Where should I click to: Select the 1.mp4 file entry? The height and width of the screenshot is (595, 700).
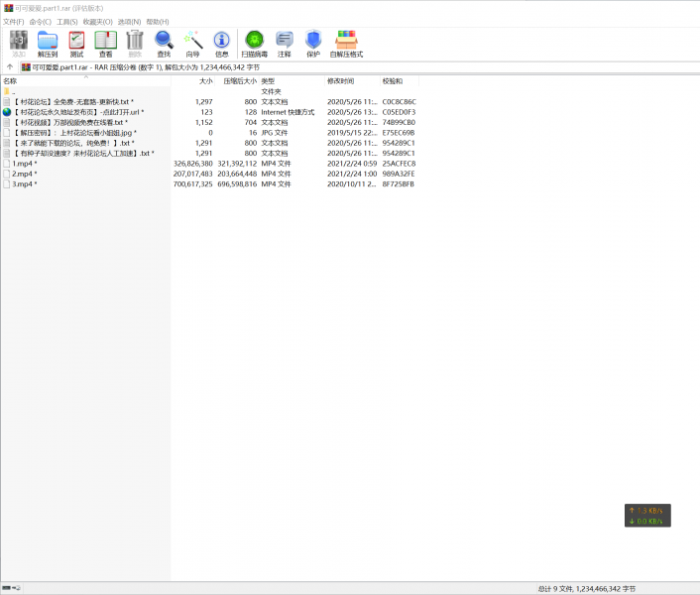[24, 164]
